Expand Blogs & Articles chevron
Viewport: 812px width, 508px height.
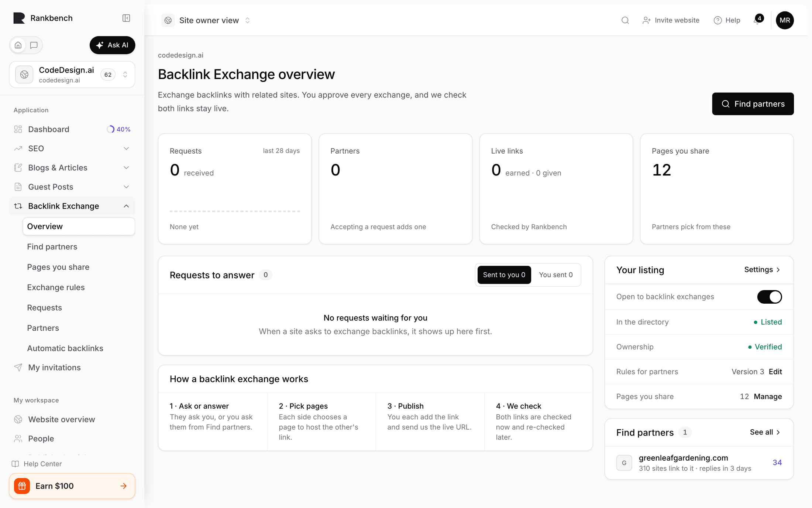tap(126, 168)
